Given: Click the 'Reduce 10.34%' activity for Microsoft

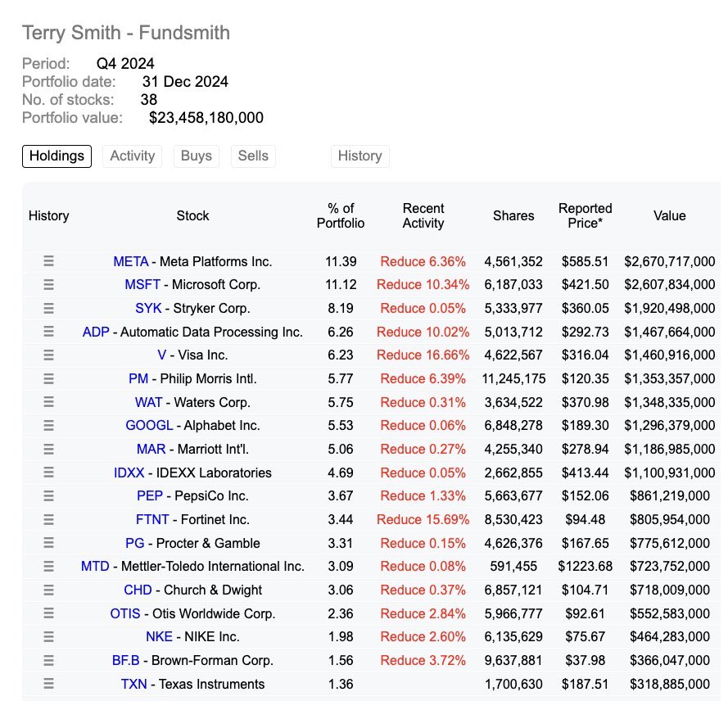Looking at the screenshot, I should [x=423, y=285].
